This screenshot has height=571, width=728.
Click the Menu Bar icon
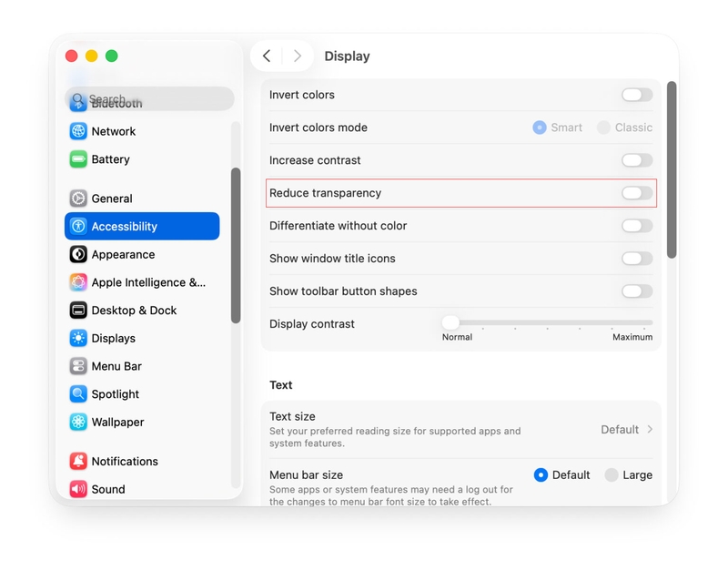coord(78,366)
